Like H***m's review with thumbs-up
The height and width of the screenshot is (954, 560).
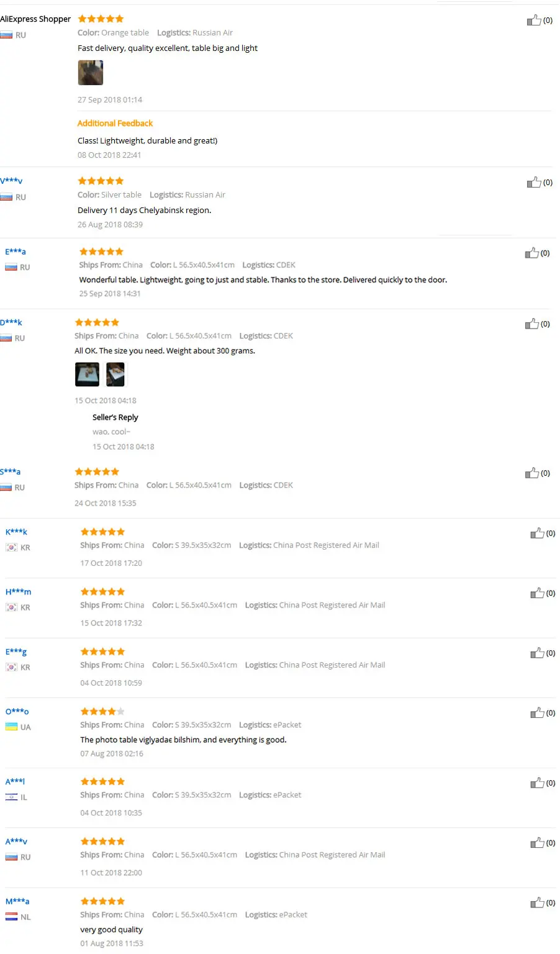click(x=537, y=594)
